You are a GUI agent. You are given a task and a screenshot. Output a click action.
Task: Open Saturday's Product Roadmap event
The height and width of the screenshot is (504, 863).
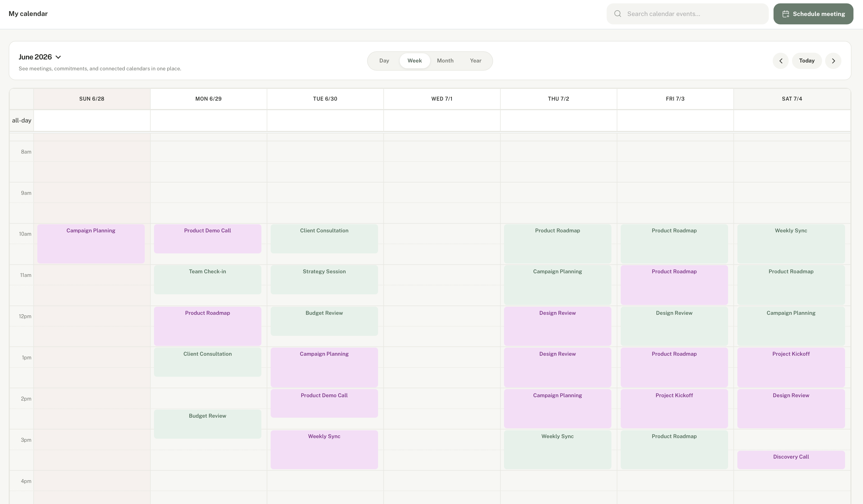791,285
